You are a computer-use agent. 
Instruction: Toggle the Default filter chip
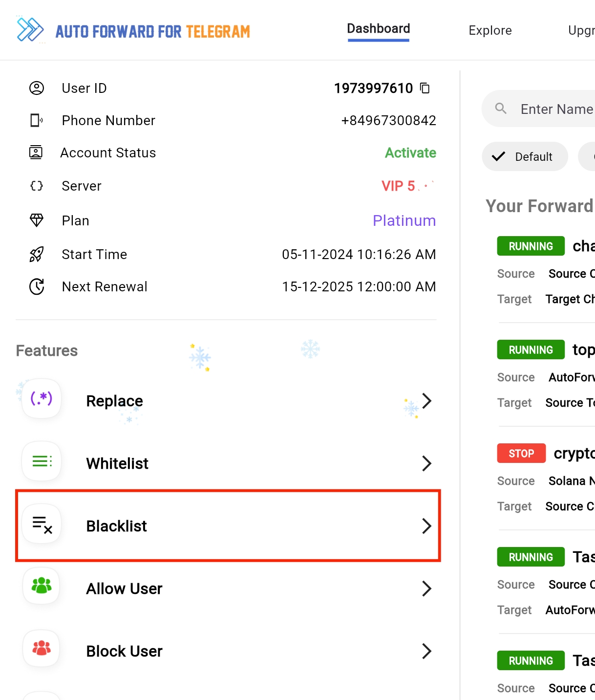click(x=525, y=156)
